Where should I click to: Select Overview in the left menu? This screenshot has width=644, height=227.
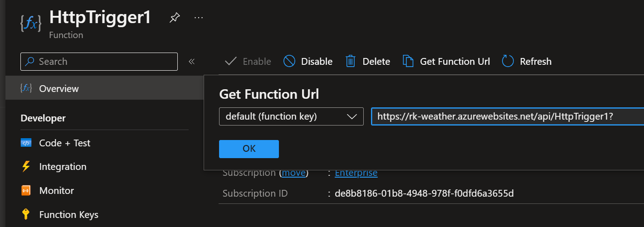59,89
